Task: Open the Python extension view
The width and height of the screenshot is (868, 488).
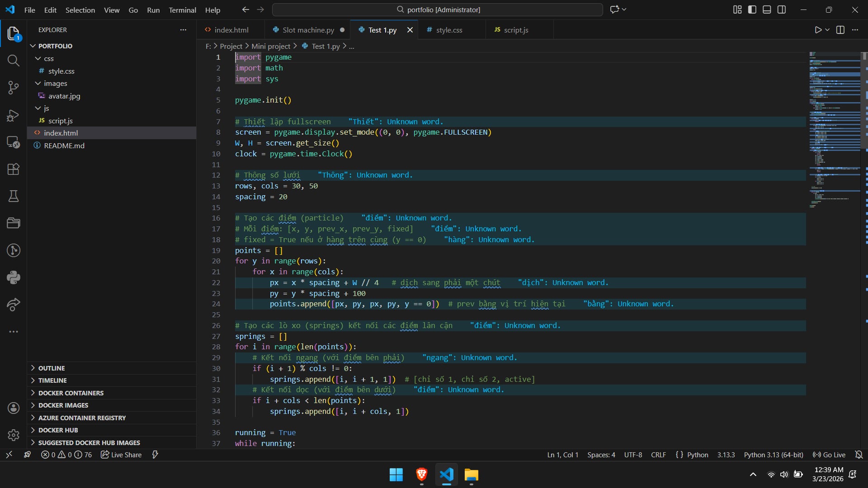Action: [13, 277]
